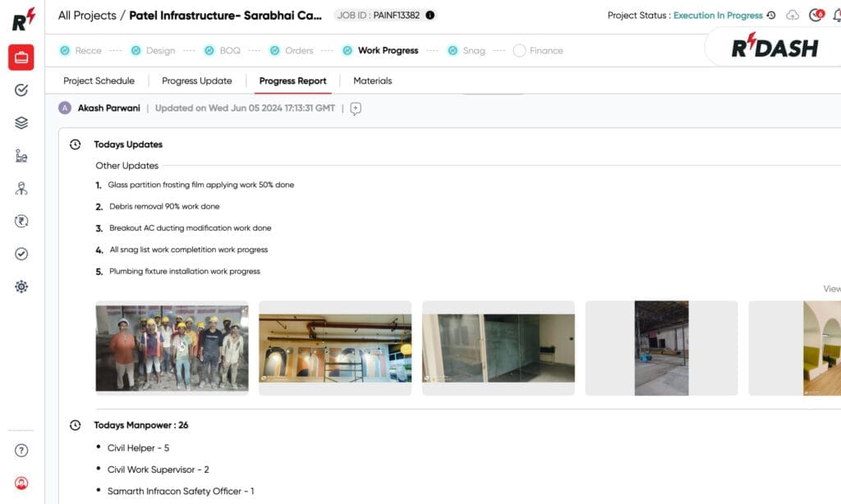
Task: Click the job ID info icon
Action: point(430,16)
